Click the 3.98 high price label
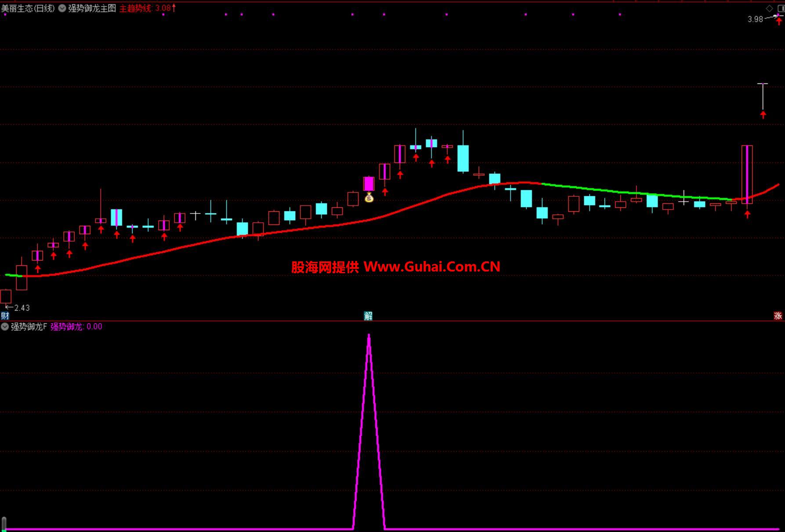785x532 pixels. 755,19
